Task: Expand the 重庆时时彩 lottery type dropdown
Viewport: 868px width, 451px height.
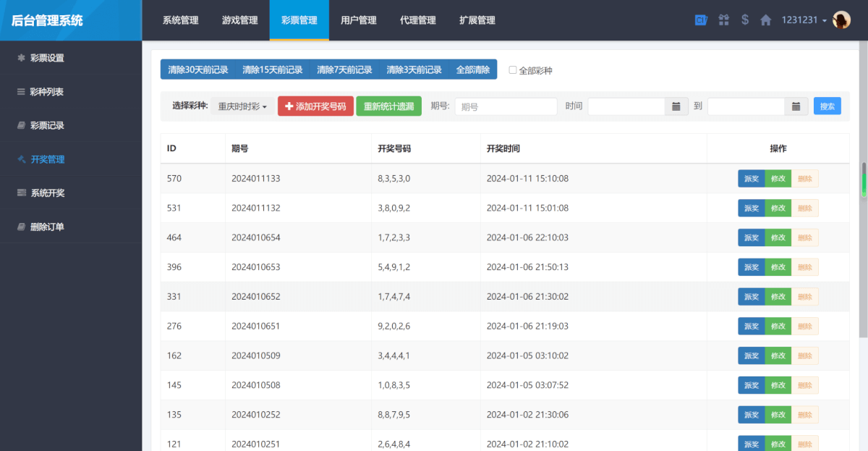Action: 243,106
